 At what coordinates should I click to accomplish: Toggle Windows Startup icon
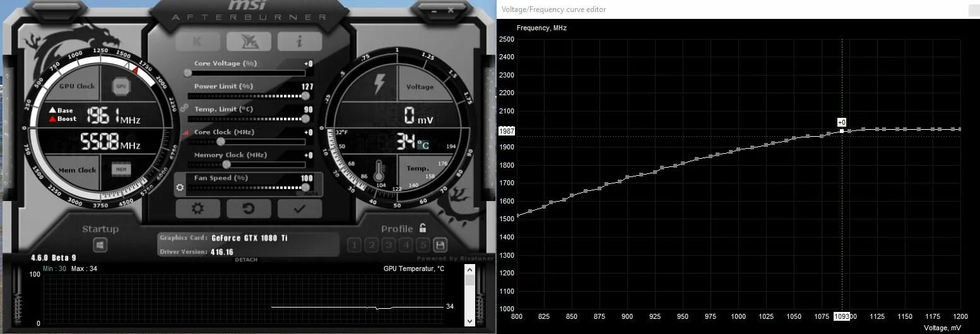(x=101, y=245)
